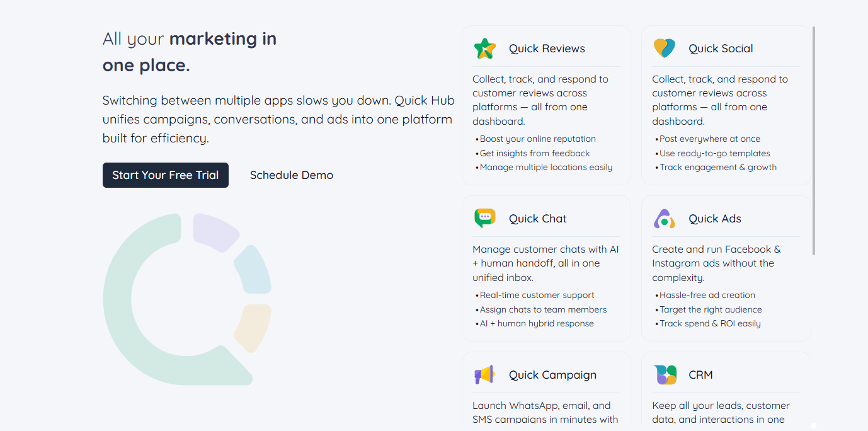Click the Quick Campaign megaphone icon
The height and width of the screenshot is (431, 868).
484,375
